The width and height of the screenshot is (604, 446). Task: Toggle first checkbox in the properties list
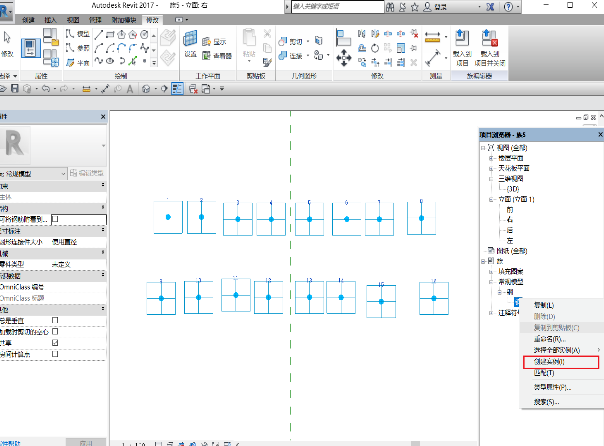[x=55, y=218]
